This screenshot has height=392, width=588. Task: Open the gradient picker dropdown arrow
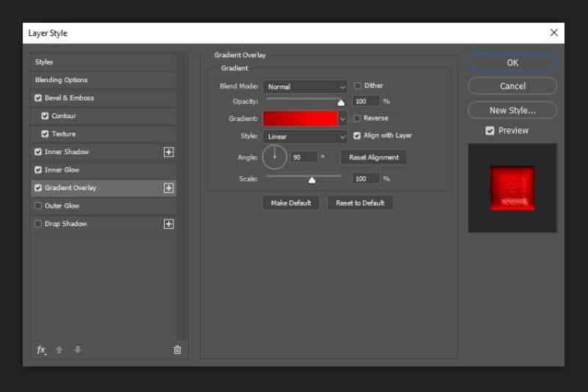tap(343, 119)
